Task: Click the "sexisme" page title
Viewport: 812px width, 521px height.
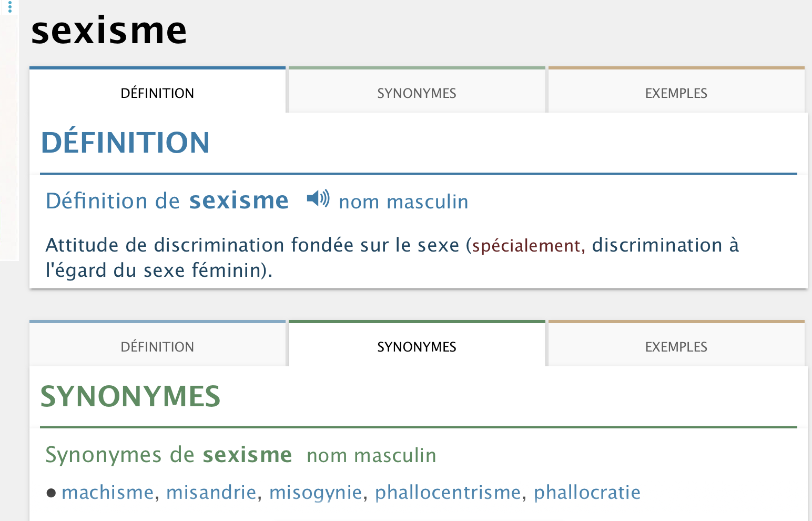Action: (109, 31)
